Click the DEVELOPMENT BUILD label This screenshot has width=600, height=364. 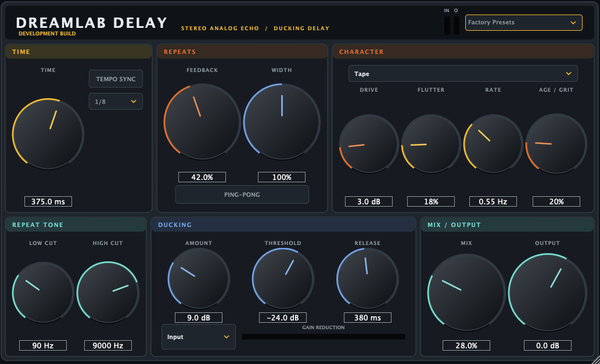47,34
